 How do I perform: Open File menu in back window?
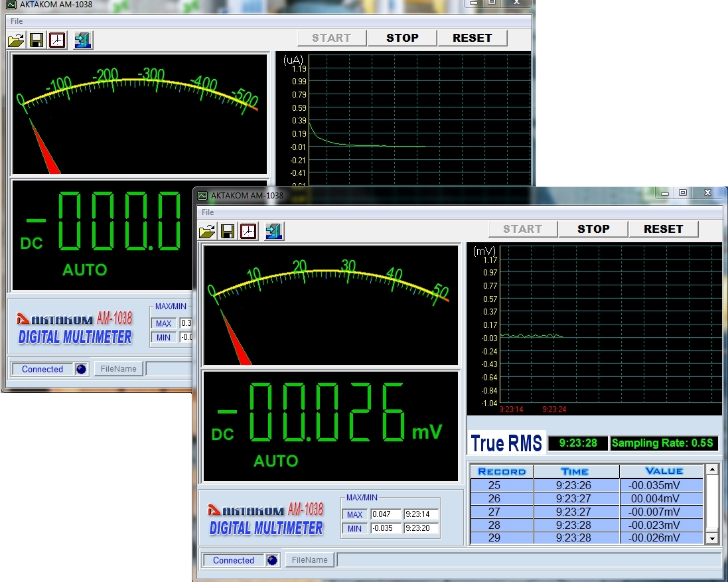pyautogui.click(x=16, y=21)
